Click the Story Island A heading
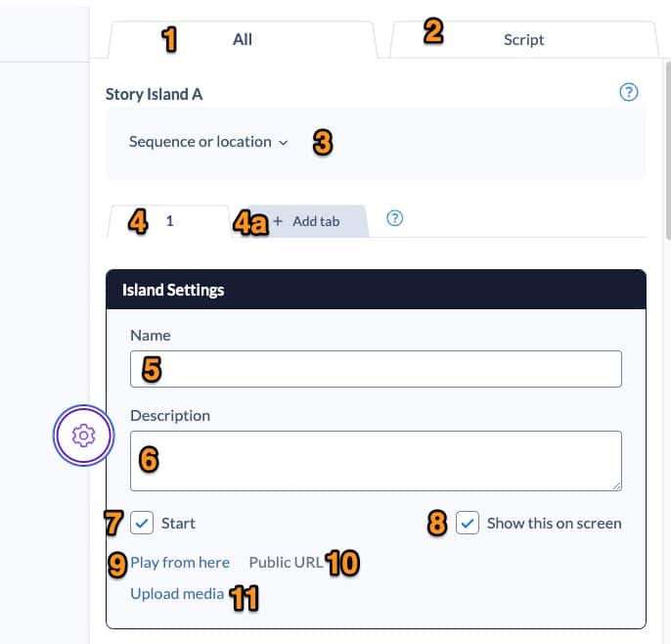Screen dimensions: 671x644 pos(161,95)
